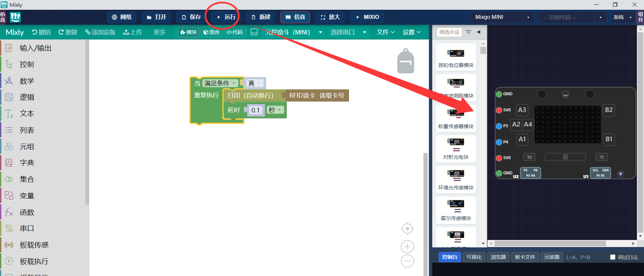The height and width of the screenshot is (276, 644).
Task: Toggle the 仿真 simulation button
Action: click(x=295, y=17)
